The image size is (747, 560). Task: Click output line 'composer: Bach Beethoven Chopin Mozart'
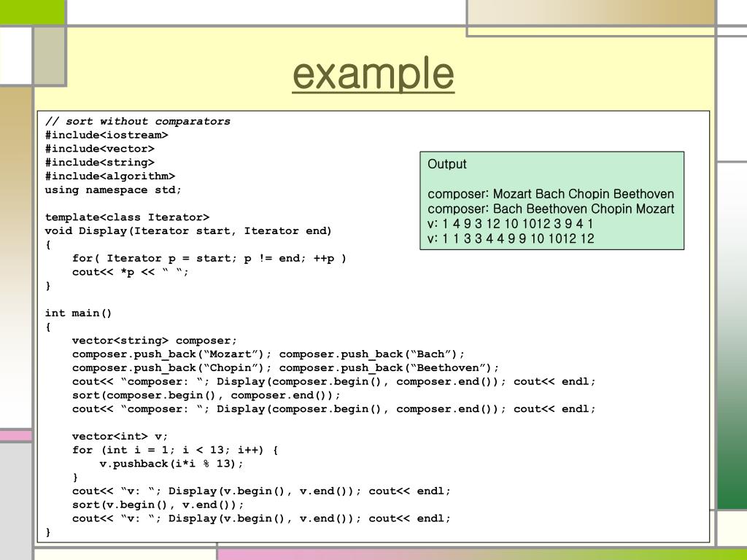(x=551, y=209)
